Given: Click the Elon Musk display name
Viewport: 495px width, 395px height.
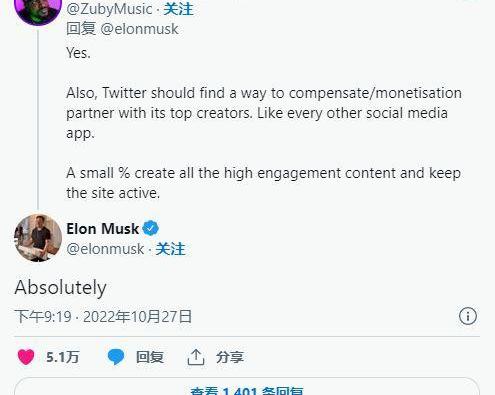Looking at the screenshot, I should (103, 229).
